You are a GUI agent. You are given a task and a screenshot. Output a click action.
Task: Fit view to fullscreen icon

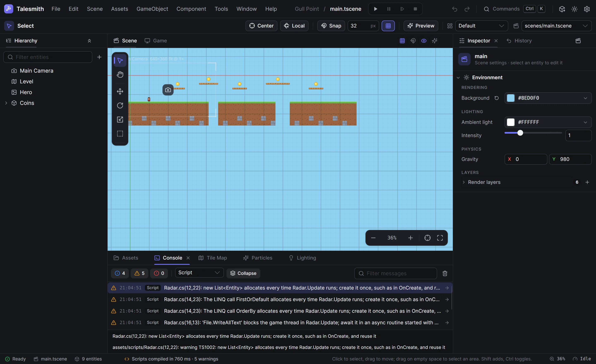pos(440,238)
